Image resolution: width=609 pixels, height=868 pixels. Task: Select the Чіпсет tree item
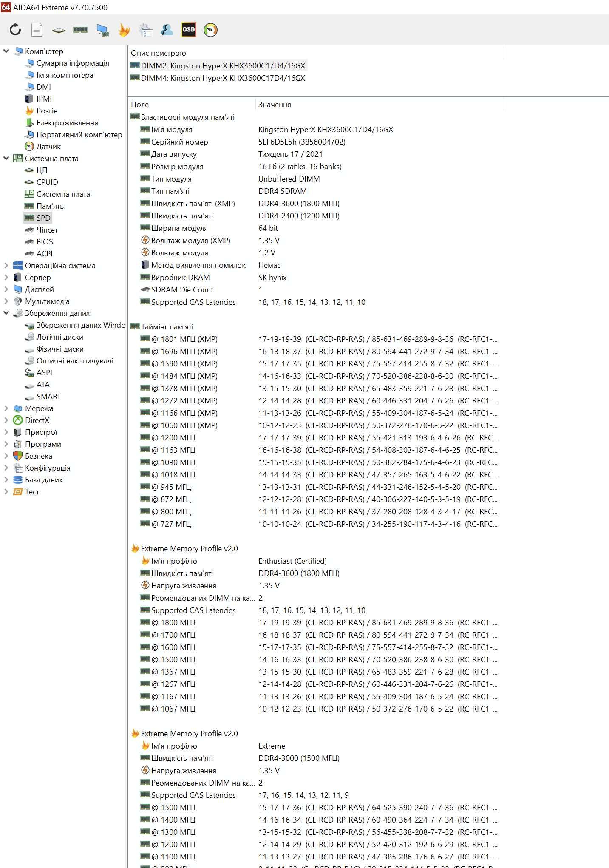(47, 230)
